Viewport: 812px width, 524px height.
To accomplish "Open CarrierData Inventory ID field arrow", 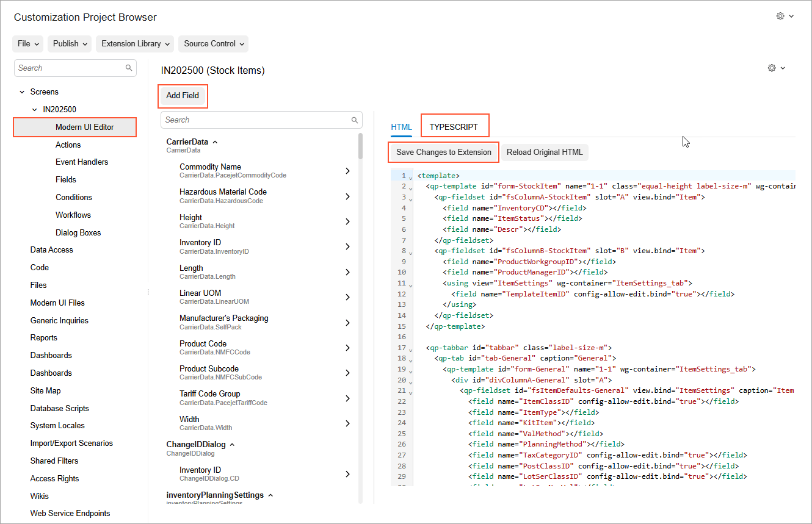I will tap(347, 246).
